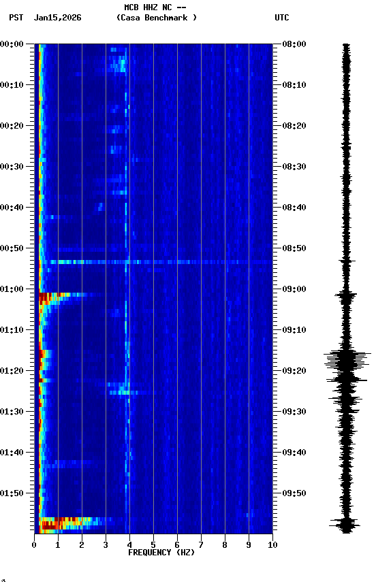Click the '(Casa Benchmark )' station name
The width and height of the screenshot is (376, 588).
[157, 18]
